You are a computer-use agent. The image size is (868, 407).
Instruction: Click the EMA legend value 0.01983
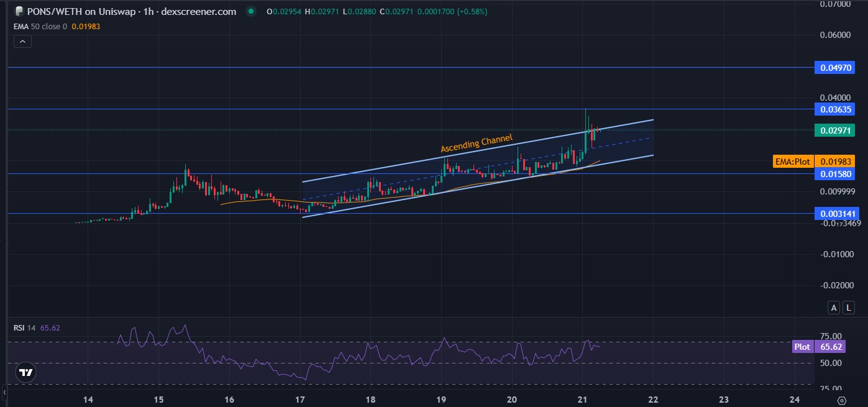[x=86, y=26]
